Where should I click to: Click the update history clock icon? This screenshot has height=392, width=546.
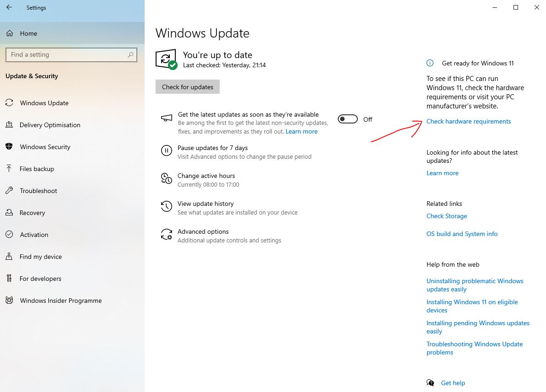click(x=167, y=206)
